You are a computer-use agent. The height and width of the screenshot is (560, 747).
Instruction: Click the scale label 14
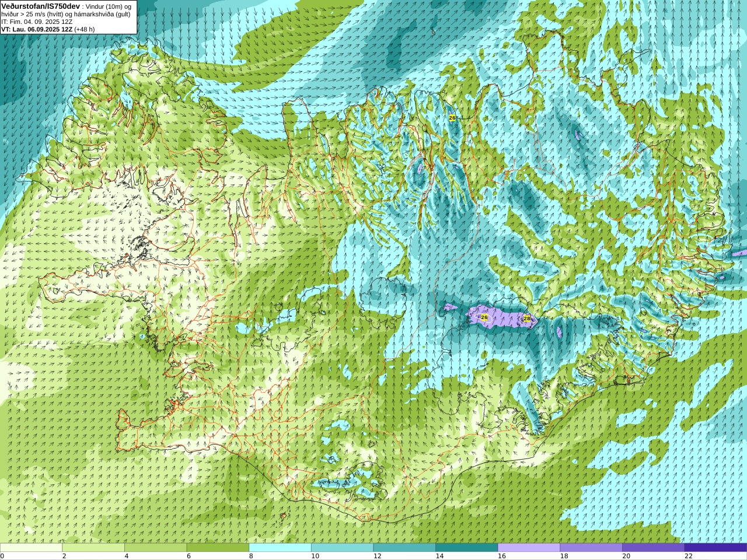pyautogui.click(x=439, y=556)
